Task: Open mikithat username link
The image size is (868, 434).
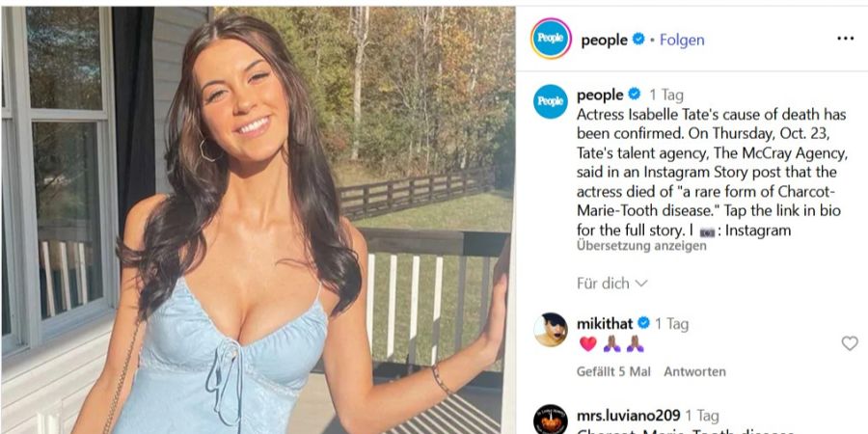Action: [605, 323]
